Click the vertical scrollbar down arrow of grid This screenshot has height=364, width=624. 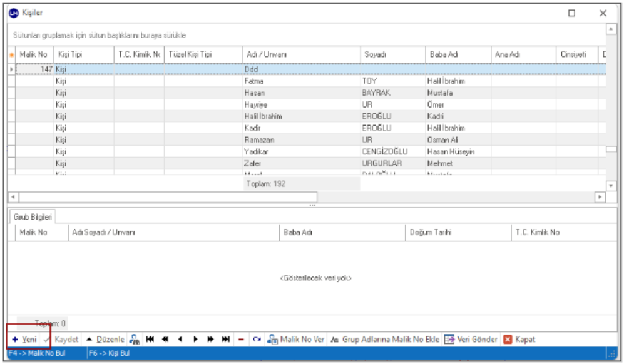611,186
